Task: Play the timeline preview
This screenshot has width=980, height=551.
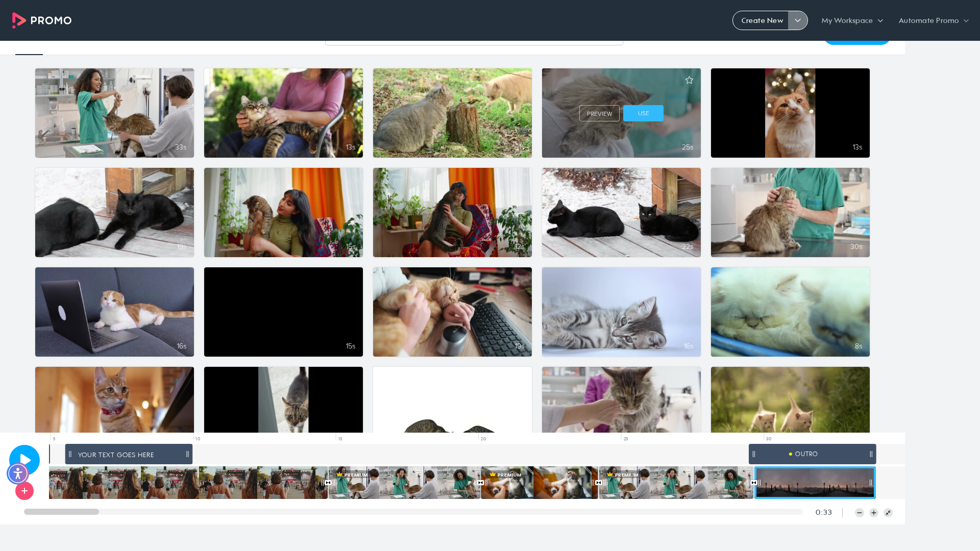Action: coord(24,460)
